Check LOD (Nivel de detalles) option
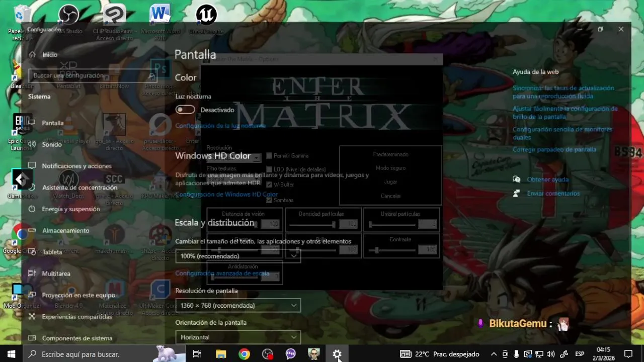 click(x=269, y=169)
